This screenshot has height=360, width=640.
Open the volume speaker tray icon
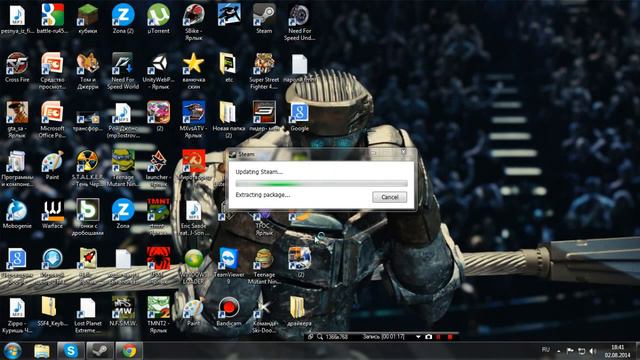593,351
